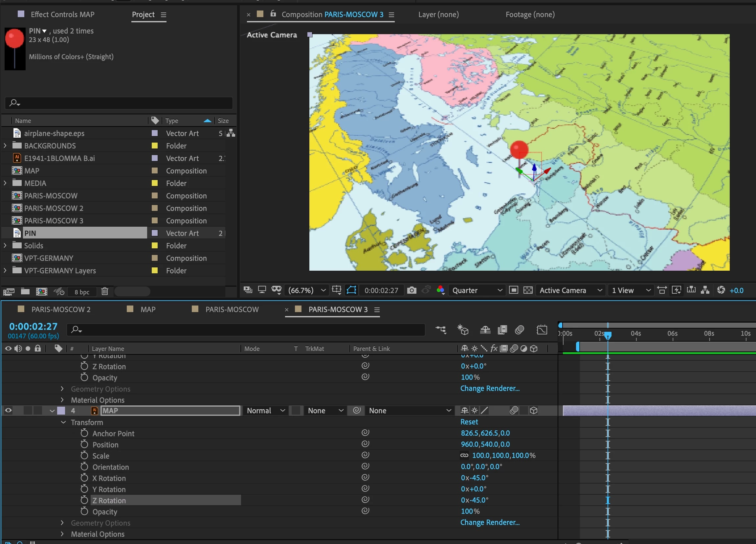Screen dimensions: 756x544
Task: Toggle the 3D layer cube switch for MAP
Action: click(x=534, y=411)
